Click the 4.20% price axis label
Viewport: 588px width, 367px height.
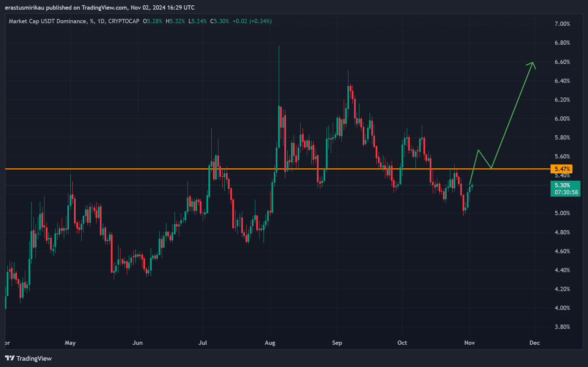click(562, 289)
